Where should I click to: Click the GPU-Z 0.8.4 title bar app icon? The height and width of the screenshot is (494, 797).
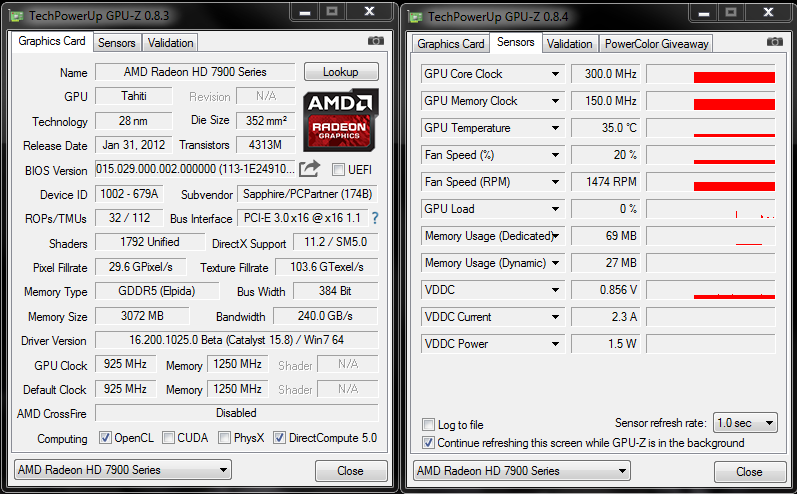pos(416,17)
